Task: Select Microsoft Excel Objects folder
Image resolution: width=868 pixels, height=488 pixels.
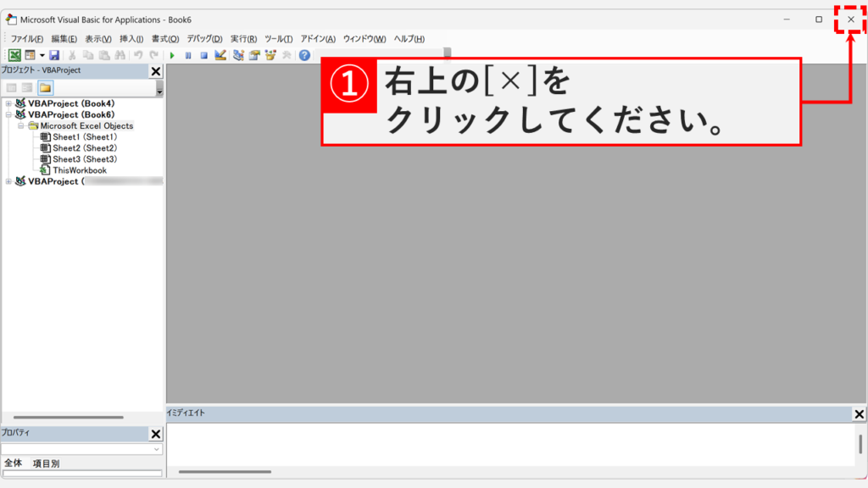Action: (86, 125)
